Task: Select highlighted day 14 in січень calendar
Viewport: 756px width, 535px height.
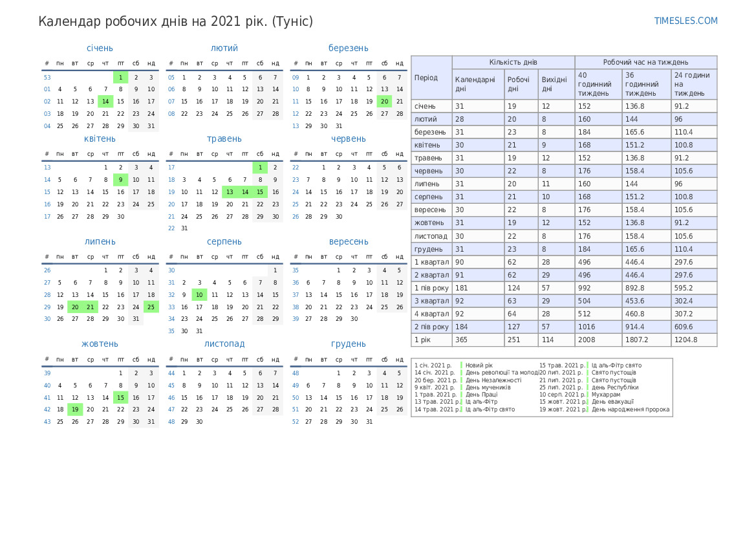Action: pyautogui.click(x=105, y=101)
